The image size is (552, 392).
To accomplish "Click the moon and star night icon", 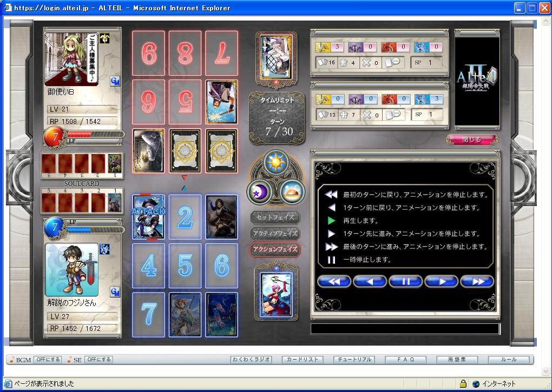I will pos(259,192).
